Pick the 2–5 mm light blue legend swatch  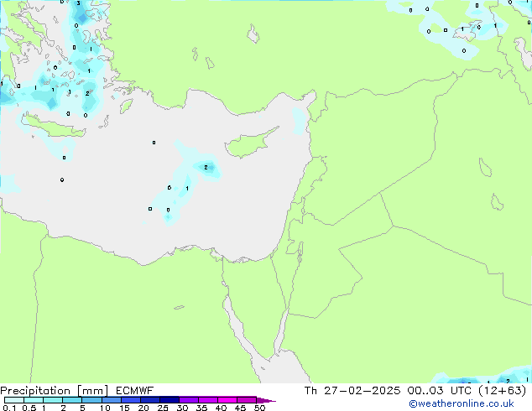click(72, 400)
